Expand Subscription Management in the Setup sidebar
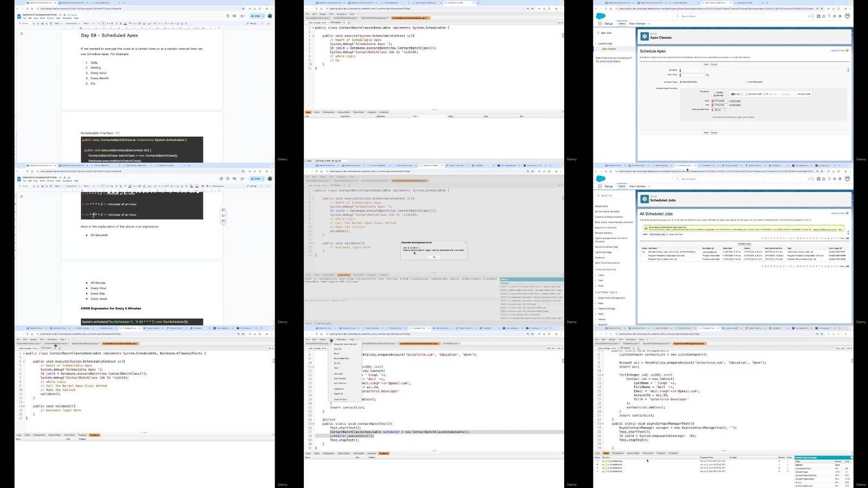 pyautogui.click(x=597, y=298)
